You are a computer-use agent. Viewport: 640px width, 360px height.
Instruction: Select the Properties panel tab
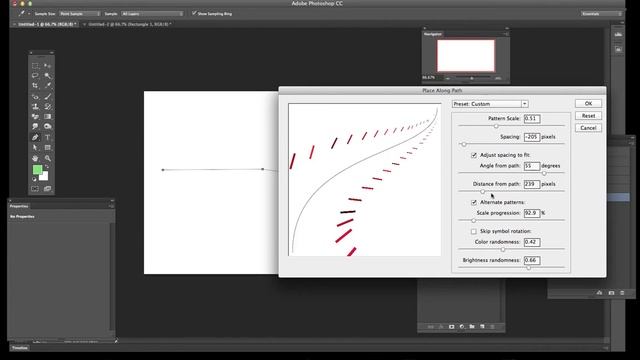(x=19, y=206)
